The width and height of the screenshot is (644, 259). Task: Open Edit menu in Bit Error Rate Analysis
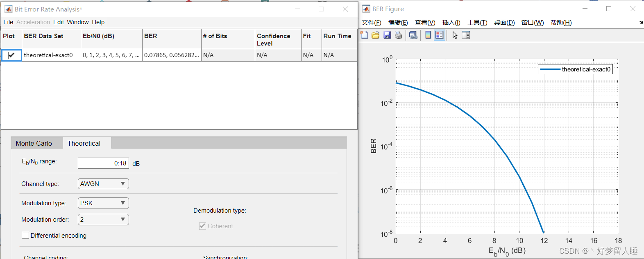pos(59,22)
